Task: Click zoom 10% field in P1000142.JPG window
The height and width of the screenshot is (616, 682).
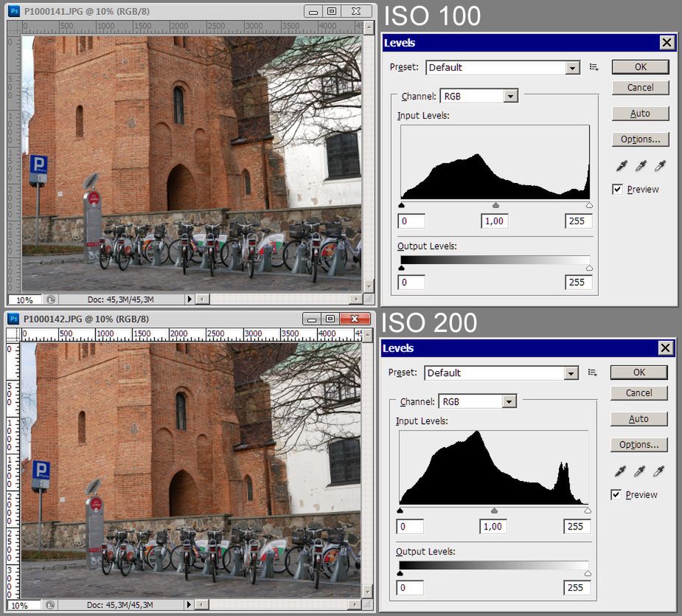Action: coord(24,605)
